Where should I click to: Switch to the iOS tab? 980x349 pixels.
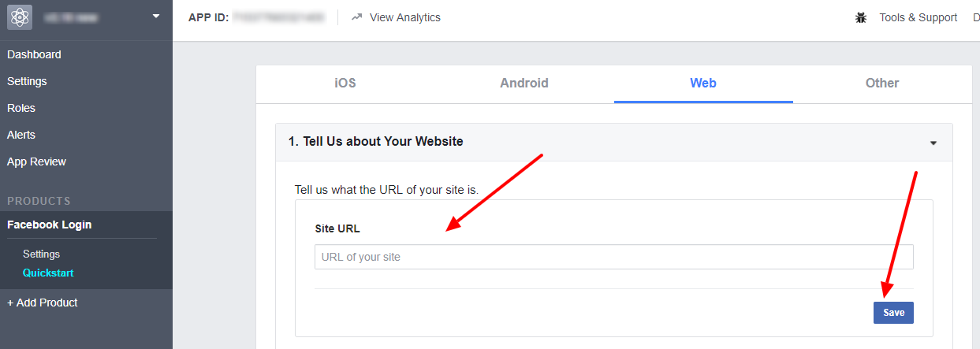[x=345, y=83]
